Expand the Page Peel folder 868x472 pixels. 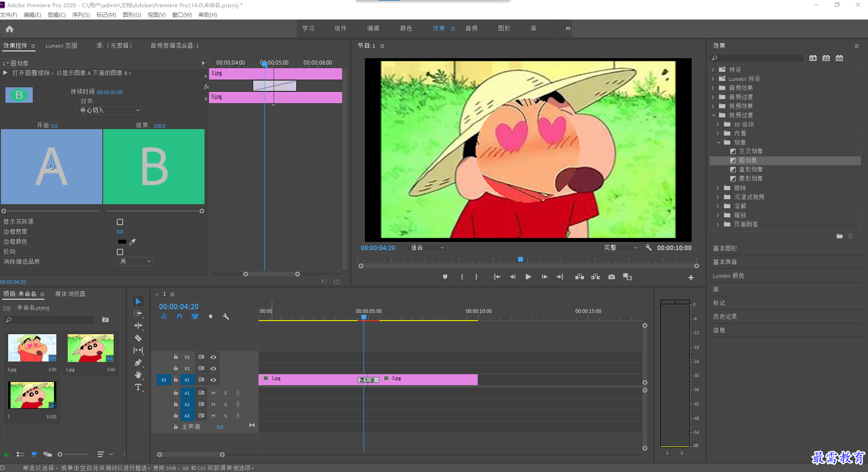(x=718, y=224)
